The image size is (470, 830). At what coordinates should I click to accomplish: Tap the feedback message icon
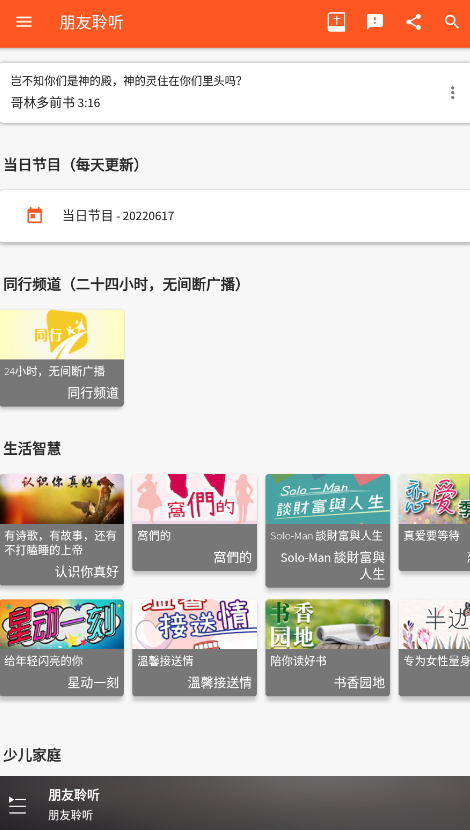[x=375, y=22]
